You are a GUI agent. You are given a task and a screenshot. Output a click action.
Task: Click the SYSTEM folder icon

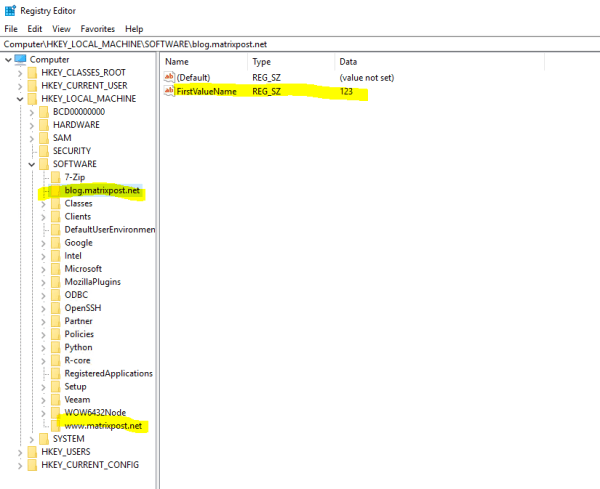click(x=44, y=439)
